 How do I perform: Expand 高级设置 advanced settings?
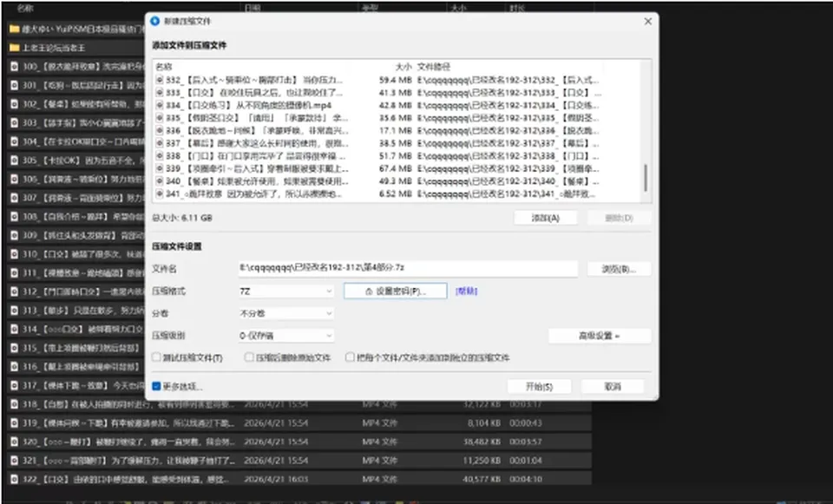tap(600, 336)
